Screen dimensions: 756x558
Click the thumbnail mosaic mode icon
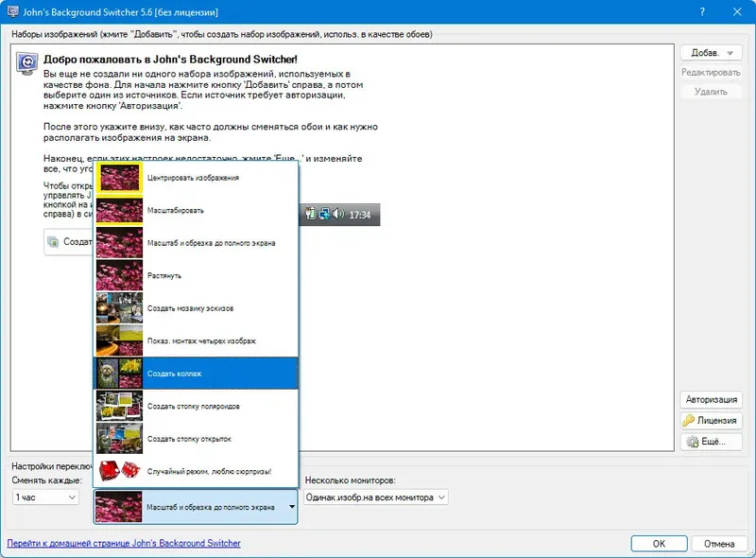click(x=118, y=305)
